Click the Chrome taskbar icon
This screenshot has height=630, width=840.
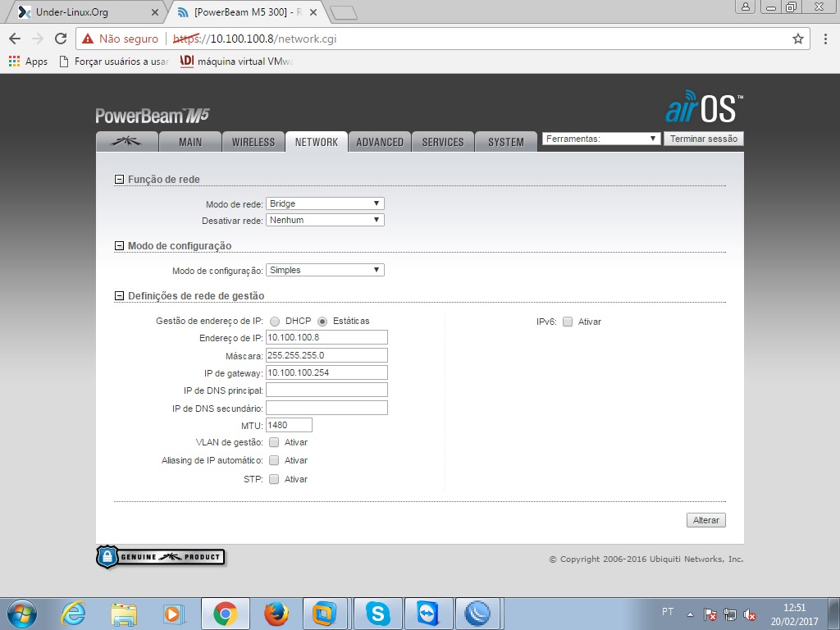coord(226,614)
